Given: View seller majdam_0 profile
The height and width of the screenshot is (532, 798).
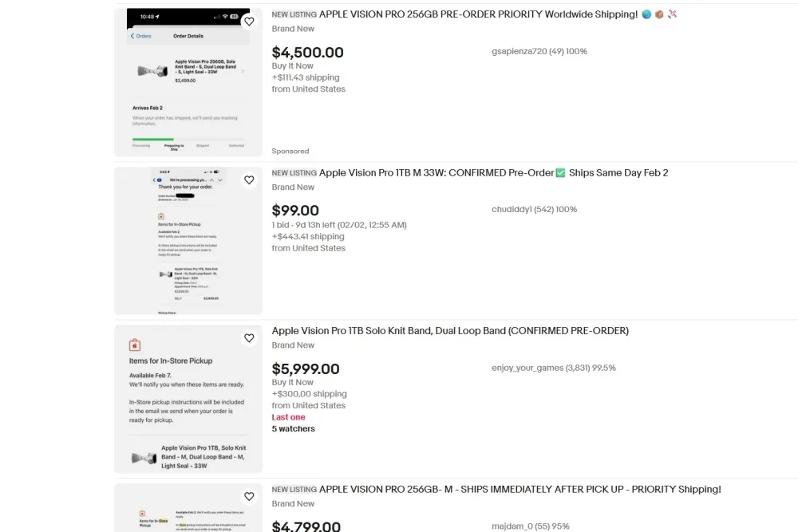Looking at the screenshot, I should [x=531, y=526].
